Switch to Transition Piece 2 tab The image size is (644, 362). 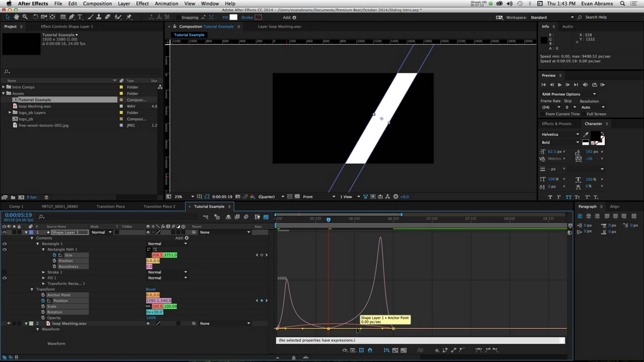pos(159,206)
